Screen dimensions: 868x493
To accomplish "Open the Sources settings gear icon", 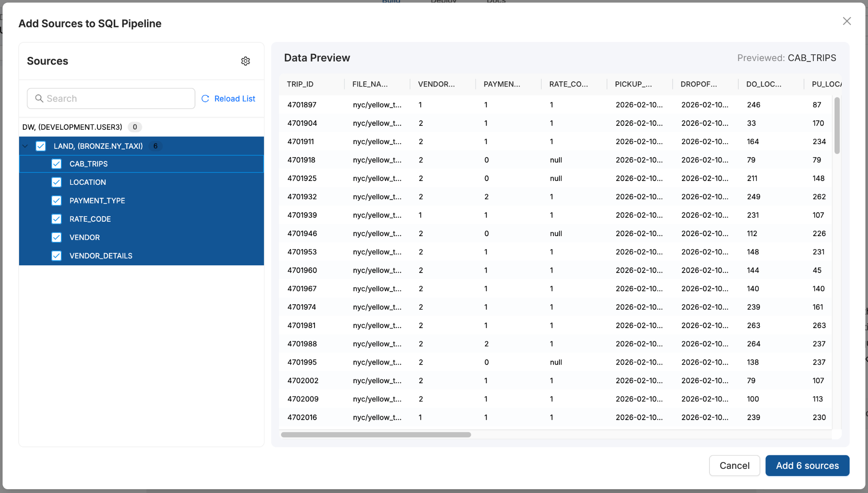I will pyautogui.click(x=245, y=61).
